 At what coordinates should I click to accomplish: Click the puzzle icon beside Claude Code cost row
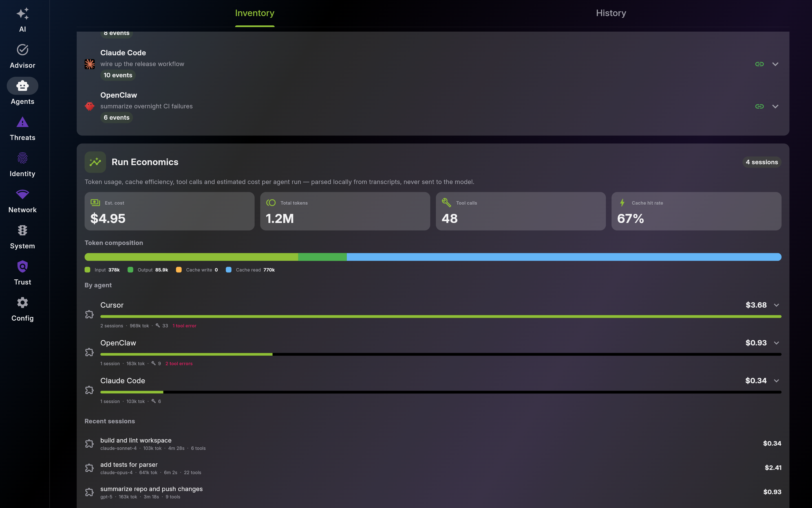coord(89,390)
